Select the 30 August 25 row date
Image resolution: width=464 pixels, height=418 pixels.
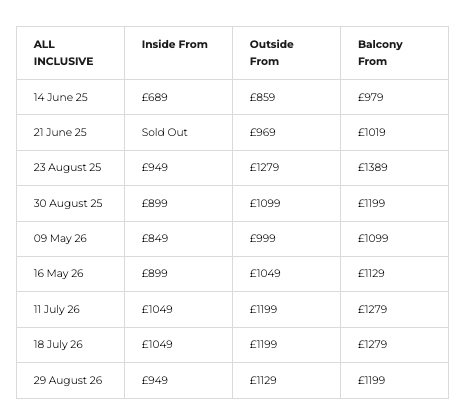[68, 203]
